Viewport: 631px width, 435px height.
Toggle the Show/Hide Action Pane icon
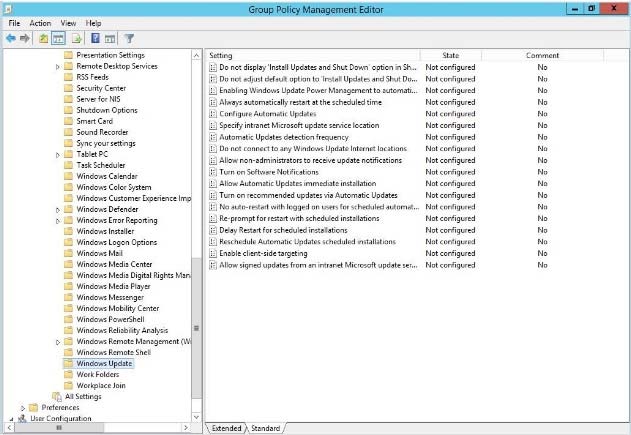(x=110, y=39)
